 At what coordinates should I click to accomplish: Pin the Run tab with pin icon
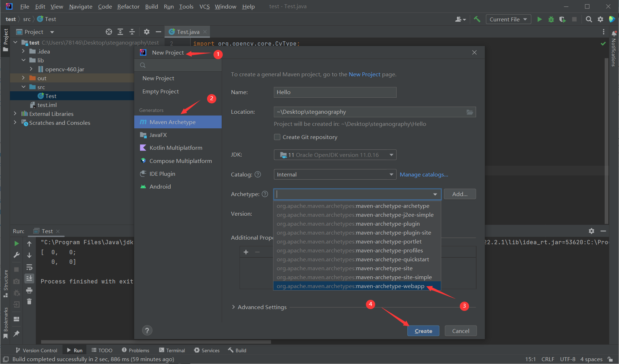pos(16,334)
